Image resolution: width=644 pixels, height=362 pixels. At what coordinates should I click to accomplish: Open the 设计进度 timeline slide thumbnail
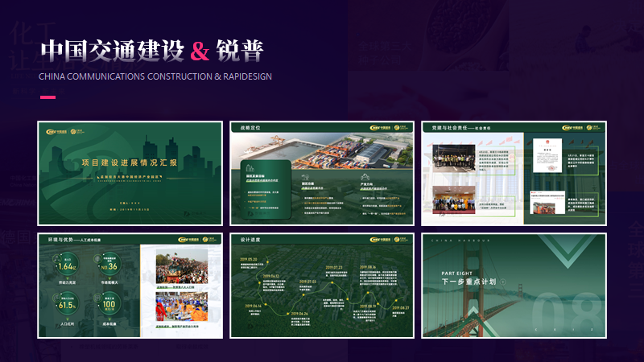tap(321, 286)
